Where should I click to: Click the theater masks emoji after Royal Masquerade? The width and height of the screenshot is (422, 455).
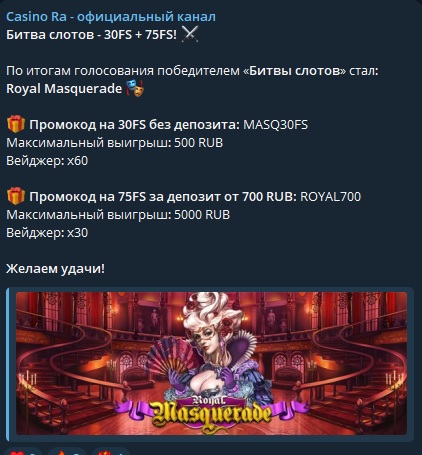point(135,89)
